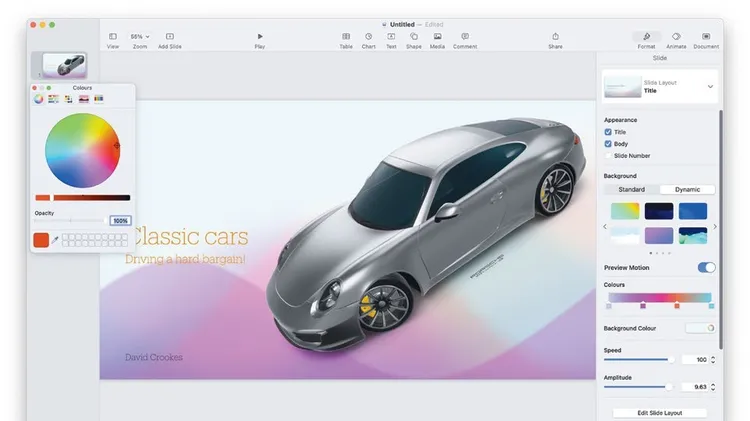750x421 pixels.
Task: Click the Amplitude slider
Action: point(639,387)
